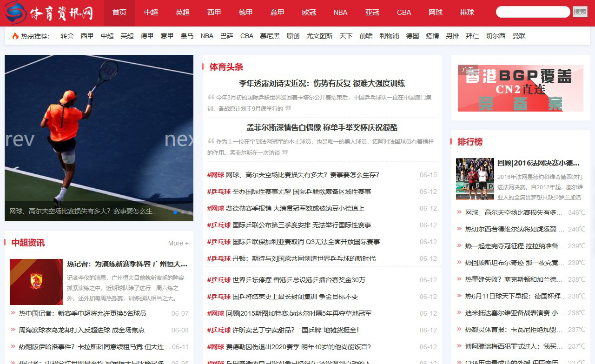Viewport: 595px width, 364px height.
Task: Click the 香港BGP覆盖 advertisement banner
Action: [520, 88]
